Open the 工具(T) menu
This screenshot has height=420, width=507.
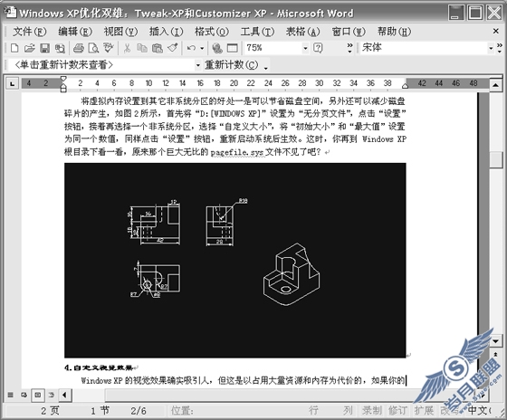(x=257, y=32)
